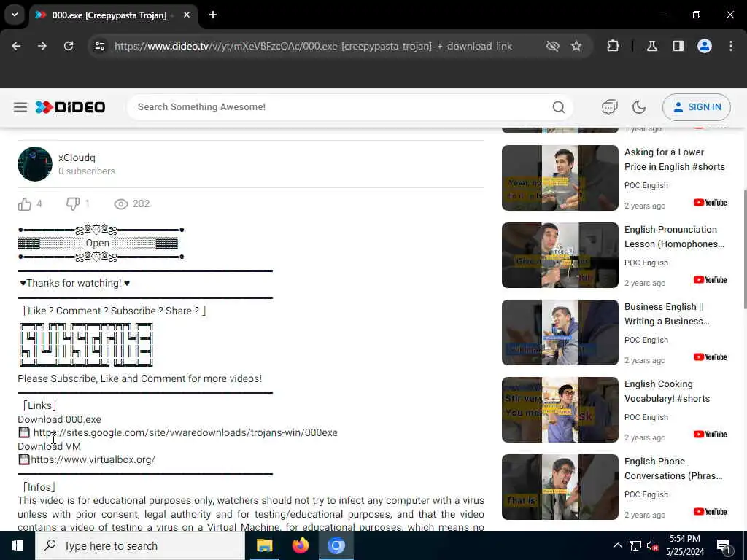
Task: Click the search magnifier icon in Dideo
Action: (558, 107)
